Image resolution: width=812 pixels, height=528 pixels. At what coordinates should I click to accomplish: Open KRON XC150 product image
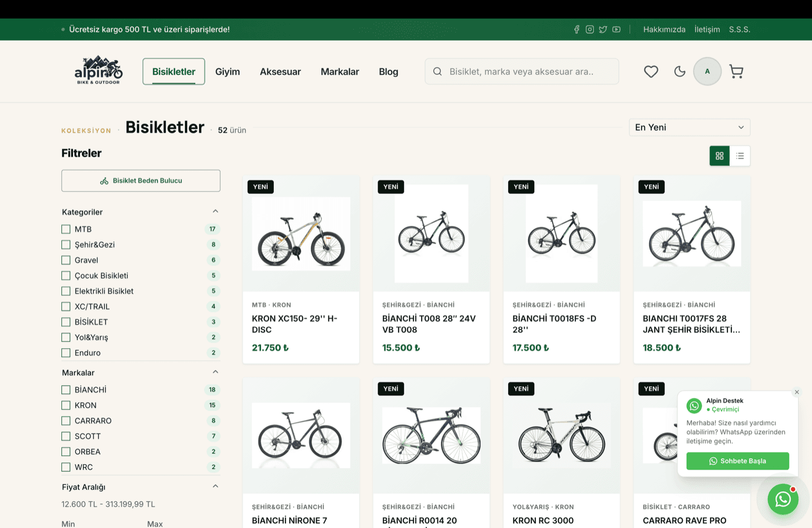301,234
